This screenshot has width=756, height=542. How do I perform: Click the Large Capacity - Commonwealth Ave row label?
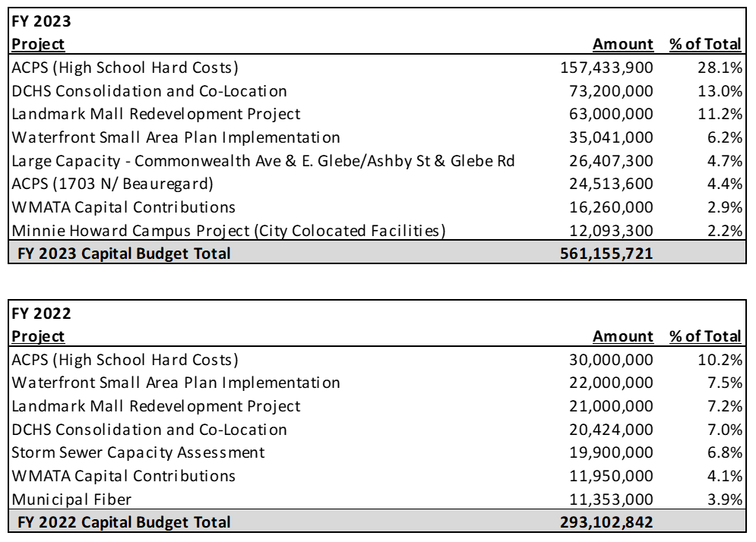coord(263,161)
